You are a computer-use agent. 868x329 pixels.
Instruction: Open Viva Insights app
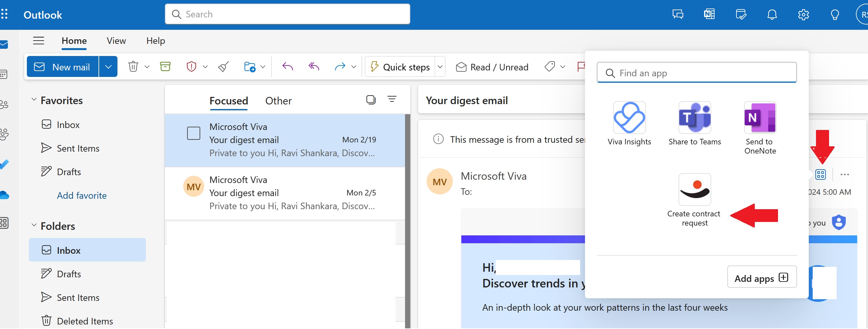629,124
